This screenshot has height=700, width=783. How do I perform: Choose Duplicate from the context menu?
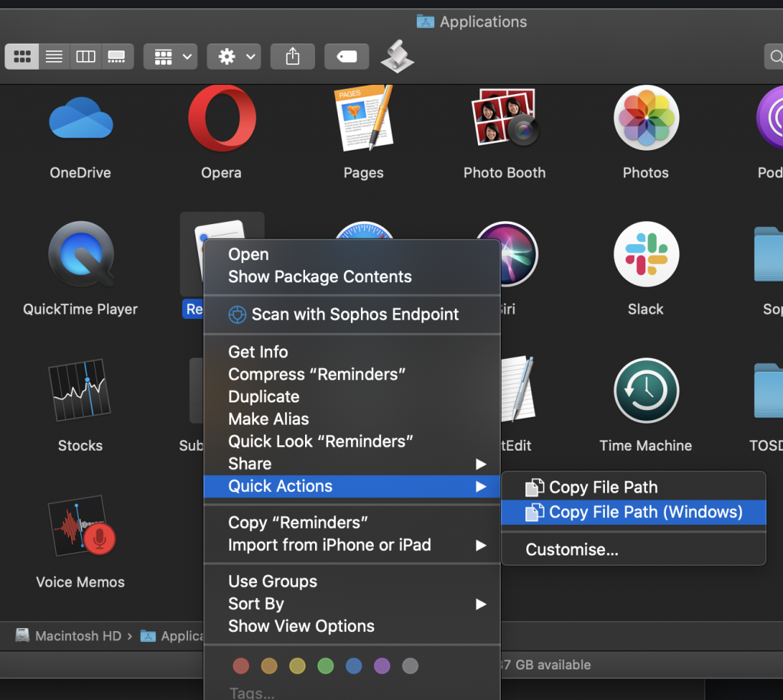click(352, 397)
